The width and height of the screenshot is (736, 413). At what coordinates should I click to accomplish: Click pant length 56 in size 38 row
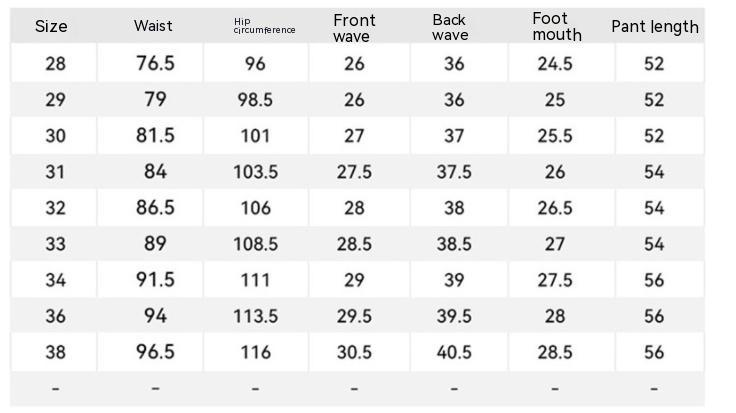[654, 352]
